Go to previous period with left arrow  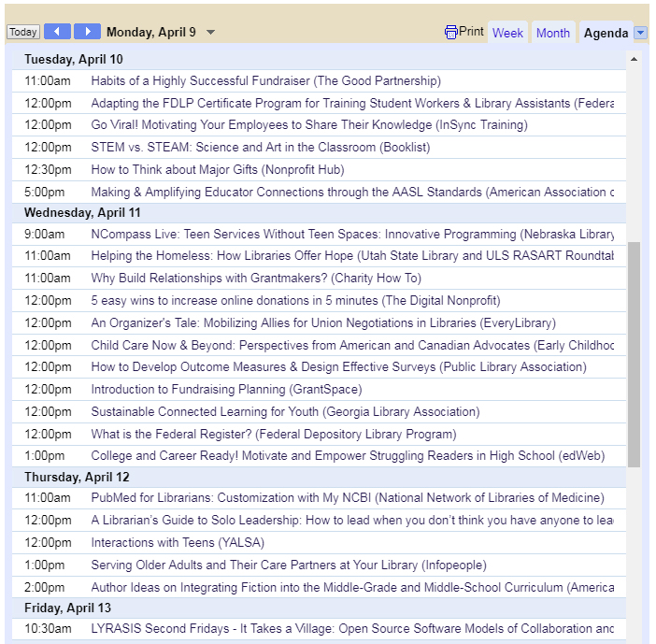pyautogui.click(x=57, y=32)
